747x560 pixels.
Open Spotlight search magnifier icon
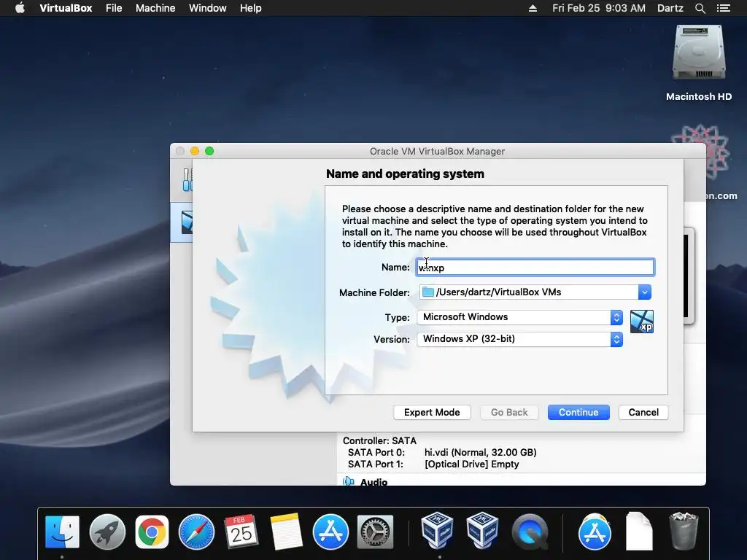click(700, 8)
